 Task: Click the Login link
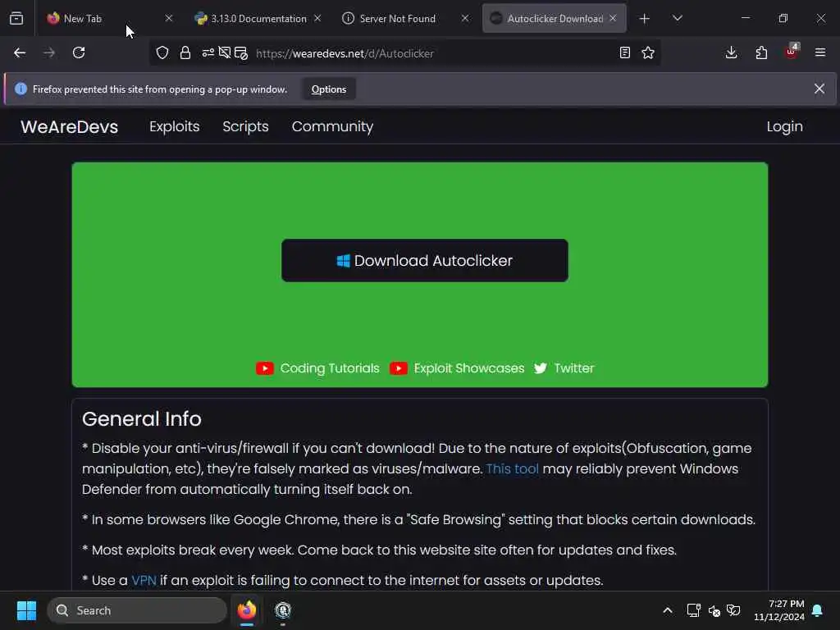784,126
